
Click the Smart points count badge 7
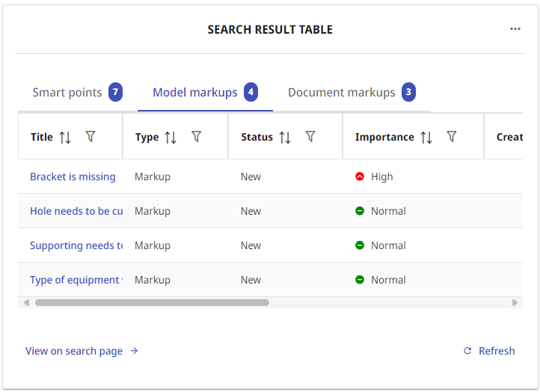(x=115, y=92)
